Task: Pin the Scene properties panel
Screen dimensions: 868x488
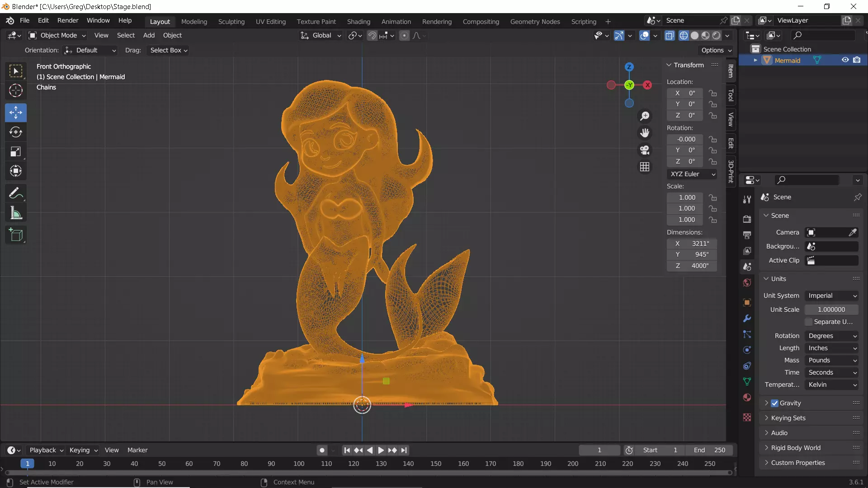Action: coord(857,197)
